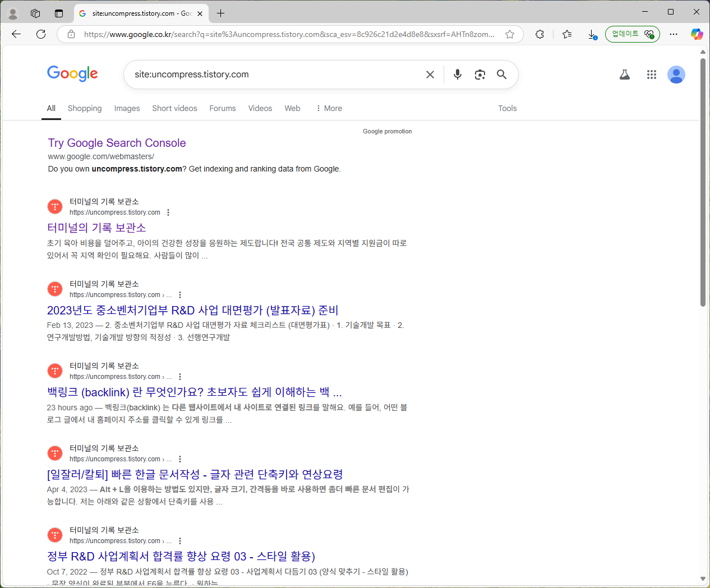710x588 pixels.
Task: Open Try Google Search Console link
Action: pyautogui.click(x=117, y=143)
